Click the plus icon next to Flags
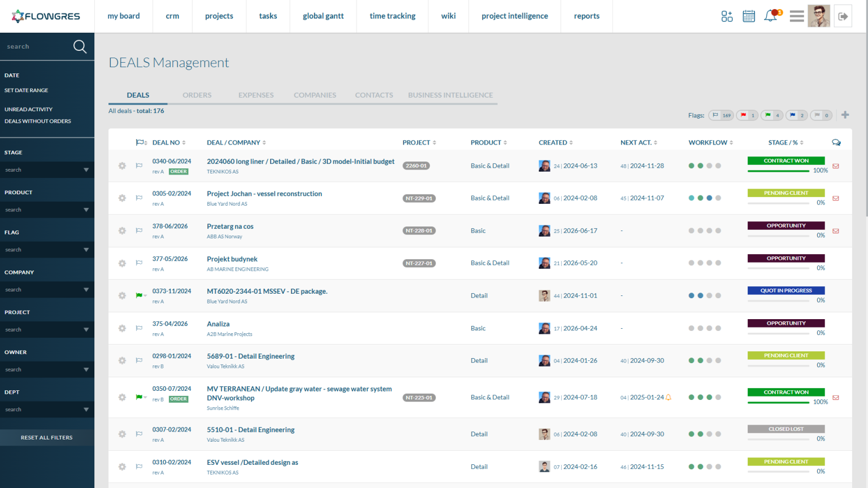The width and height of the screenshot is (868, 488). pyautogui.click(x=845, y=115)
